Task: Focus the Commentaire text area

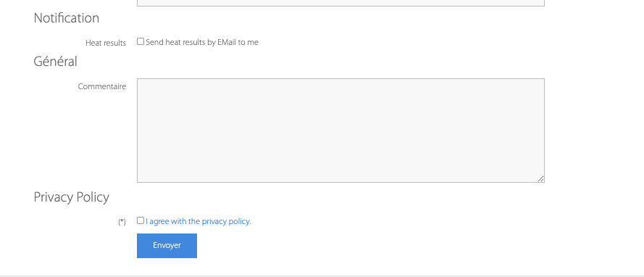Action: point(341,131)
